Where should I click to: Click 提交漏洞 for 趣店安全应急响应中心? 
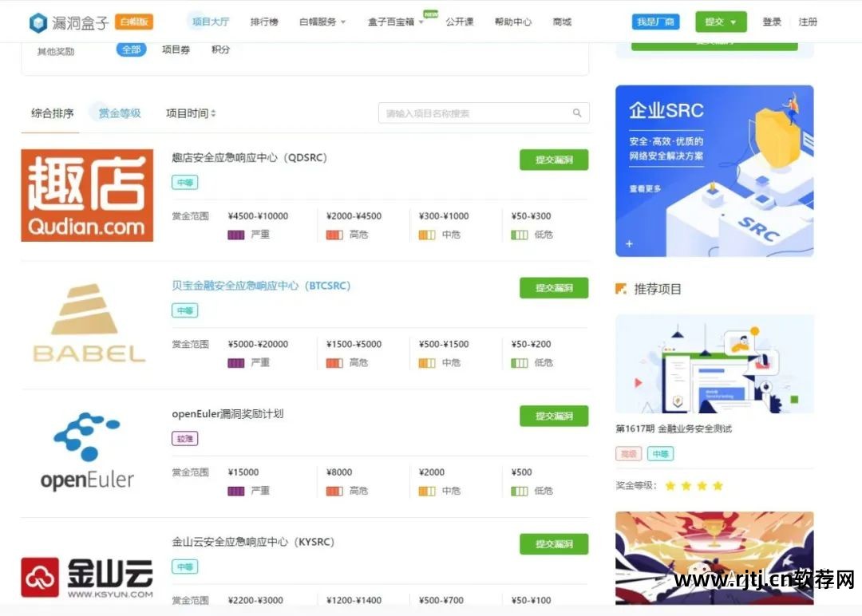(x=554, y=160)
